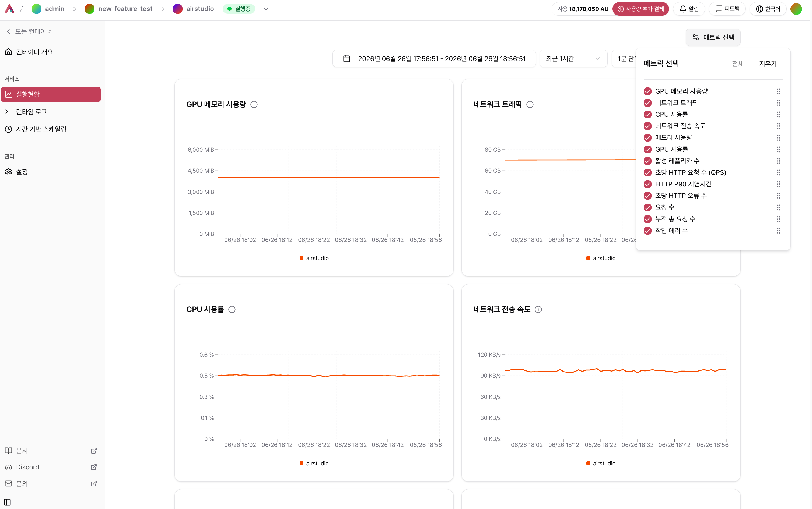This screenshot has width=812, height=509.
Task: Click the external link icon beside 문의
Action: tap(94, 483)
